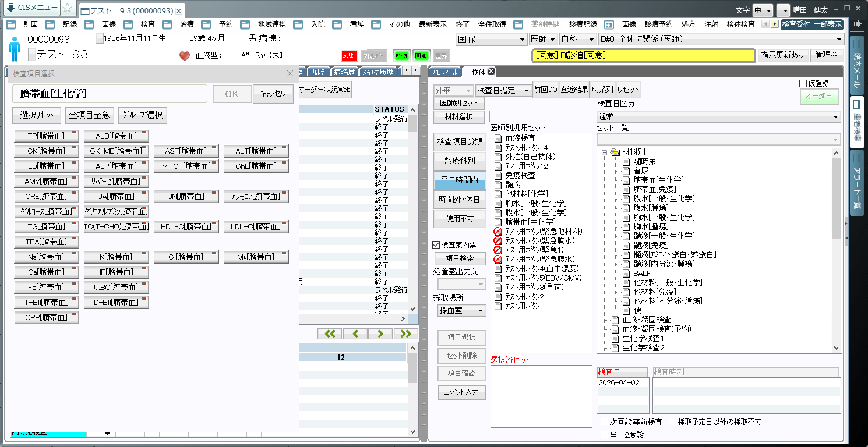Open the 治療 menu
This screenshot has width=868, height=447.
187,24
